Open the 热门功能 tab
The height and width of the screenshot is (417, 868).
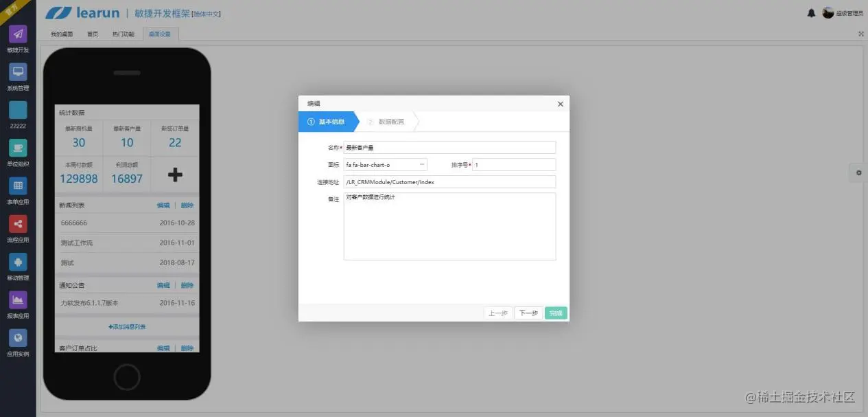point(124,33)
